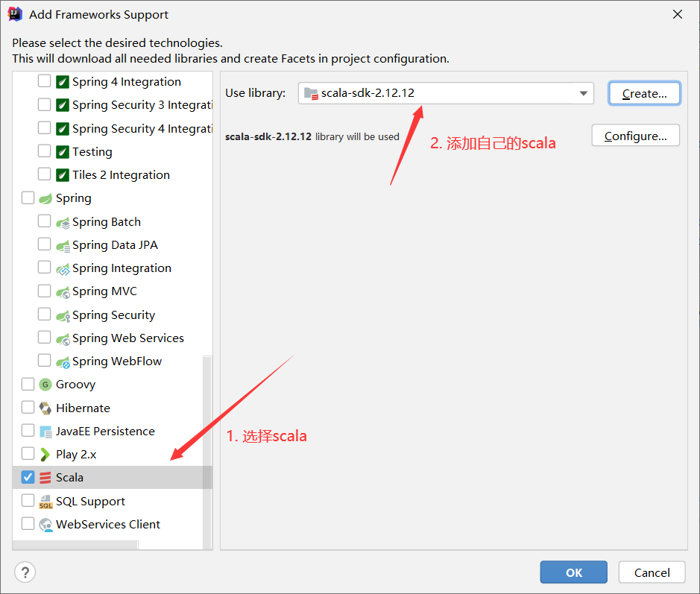Click the Configure... button
Image resolution: width=700 pixels, height=594 pixels.
pos(635,136)
